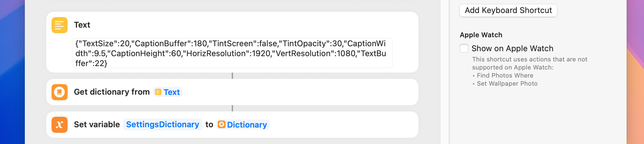This screenshot has height=144, width=644.
Task: Click the Show on Apple Watch label
Action: pyautogui.click(x=512, y=48)
